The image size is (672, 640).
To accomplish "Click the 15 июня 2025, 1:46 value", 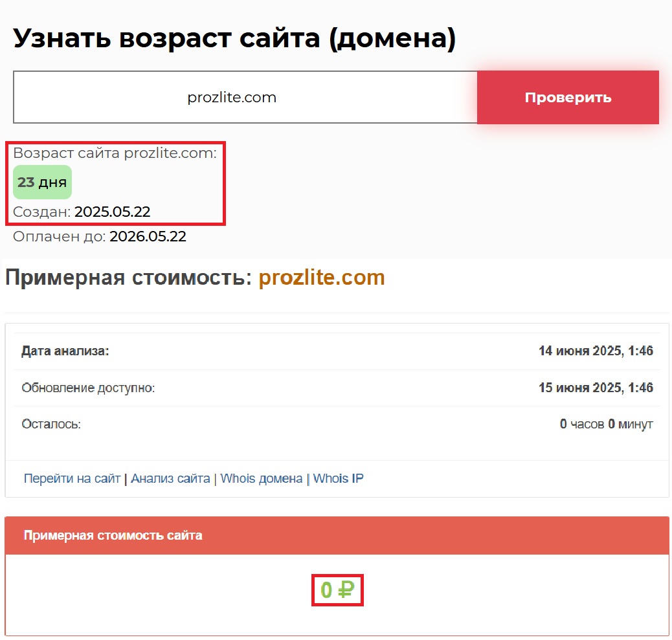I will click(596, 388).
